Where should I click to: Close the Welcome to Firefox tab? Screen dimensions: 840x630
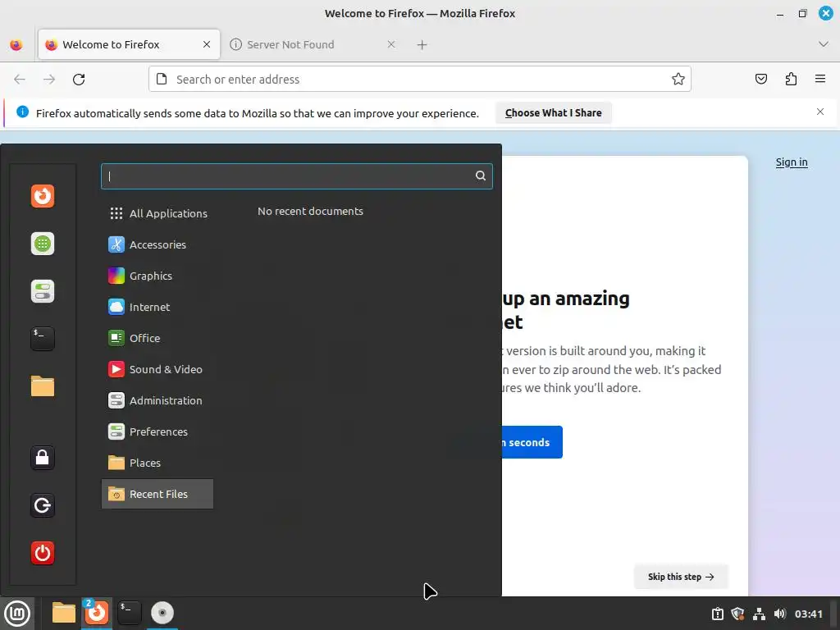pos(207,44)
